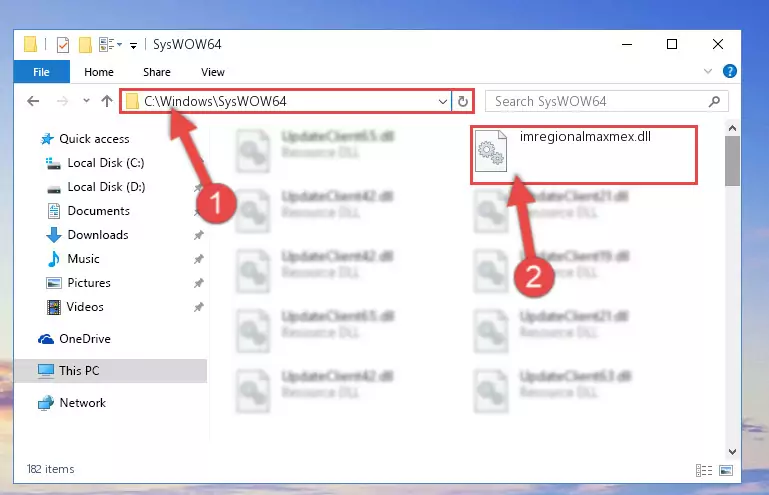Click the search magnifier icon
The width and height of the screenshot is (769, 495).
(715, 102)
